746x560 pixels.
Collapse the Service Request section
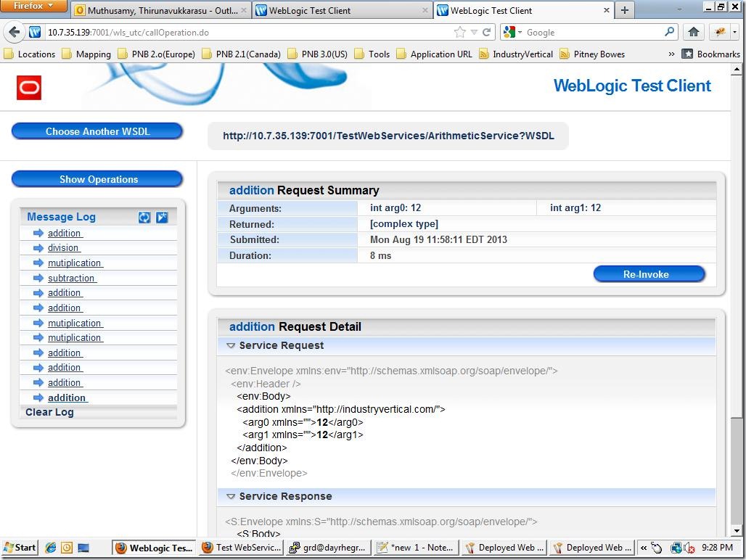(231, 345)
